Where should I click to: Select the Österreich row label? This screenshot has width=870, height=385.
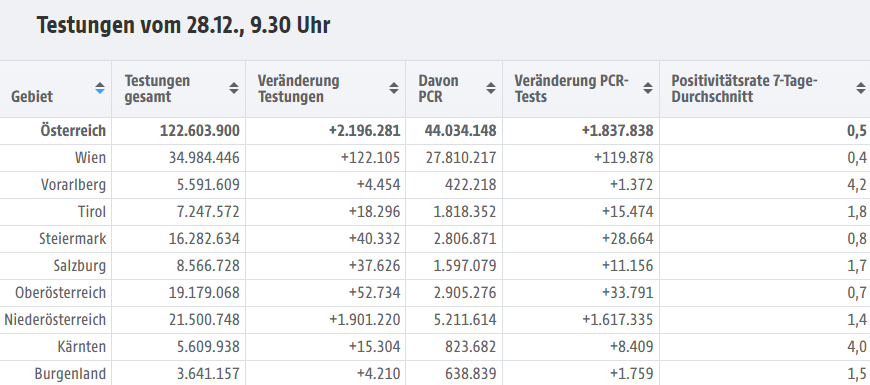73,131
